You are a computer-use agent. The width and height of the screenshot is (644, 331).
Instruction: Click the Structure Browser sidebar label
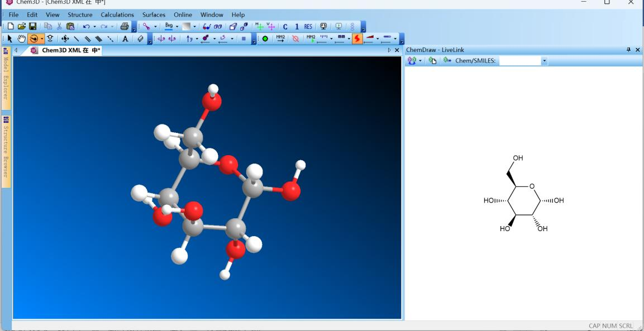point(5,145)
